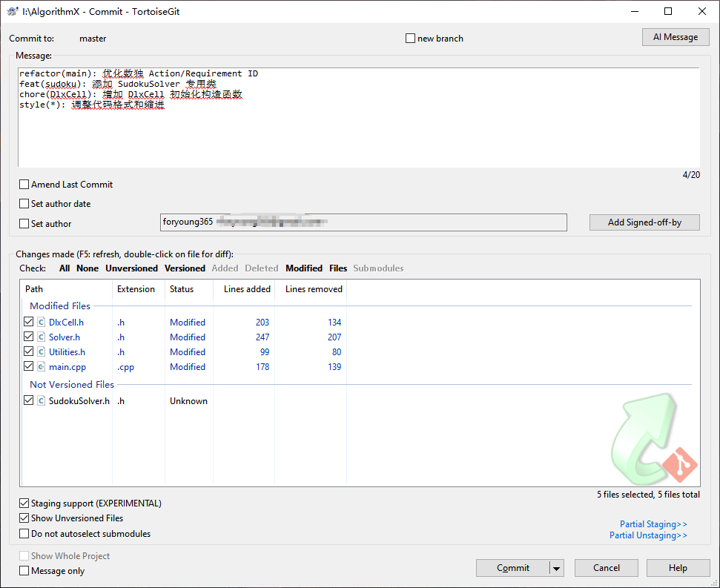Check only Modified files
Image resolution: width=720 pixels, height=588 pixels.
click(x=304, y=268)
